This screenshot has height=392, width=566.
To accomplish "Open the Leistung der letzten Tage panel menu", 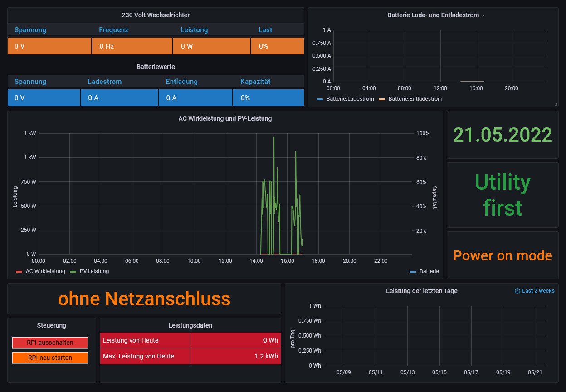I will point(421,291).
